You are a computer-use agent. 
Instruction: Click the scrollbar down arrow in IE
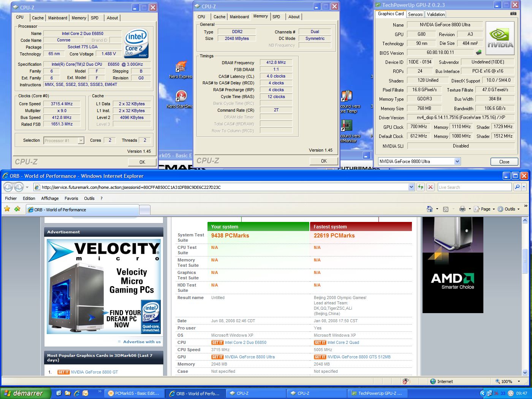point(525,373)
